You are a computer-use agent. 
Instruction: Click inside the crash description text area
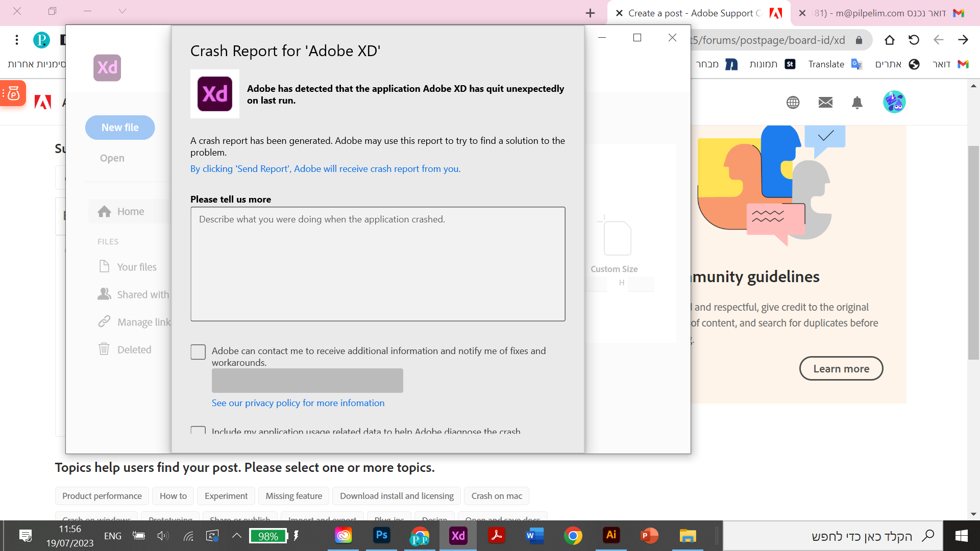[378, 264]
